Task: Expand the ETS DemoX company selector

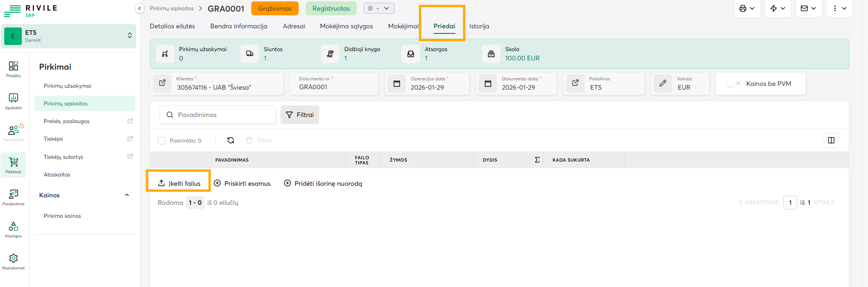Action: click(129, 36)
